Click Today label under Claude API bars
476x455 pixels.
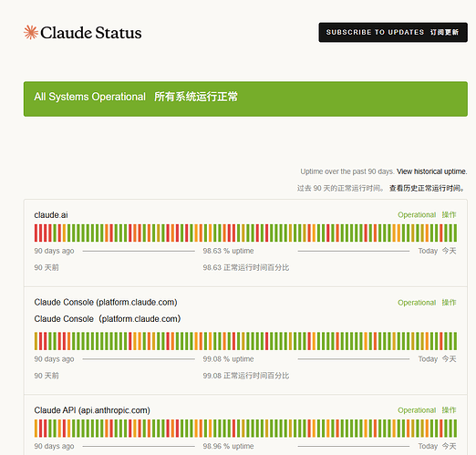[428, 446]
